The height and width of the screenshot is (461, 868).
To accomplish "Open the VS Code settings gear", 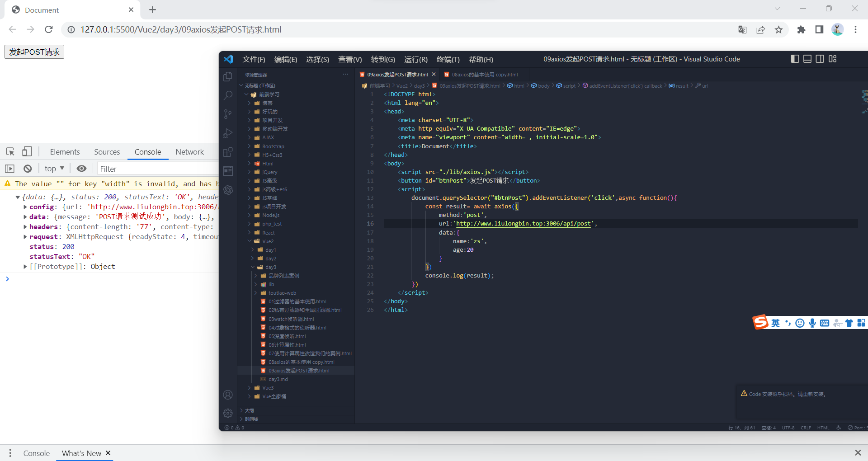I will pyautogui.click(x=228, y=413).
